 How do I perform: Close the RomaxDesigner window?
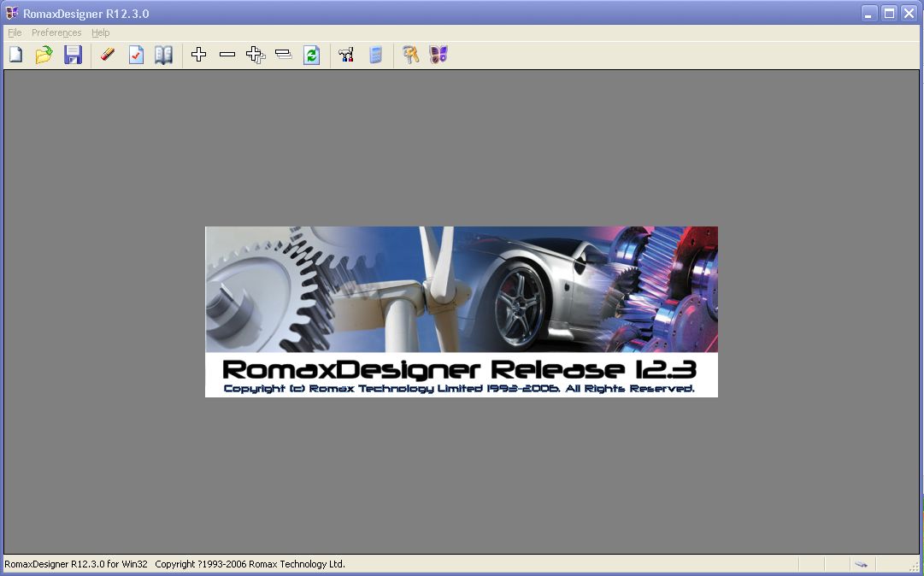pyautogui.click(x=909, y=14)
